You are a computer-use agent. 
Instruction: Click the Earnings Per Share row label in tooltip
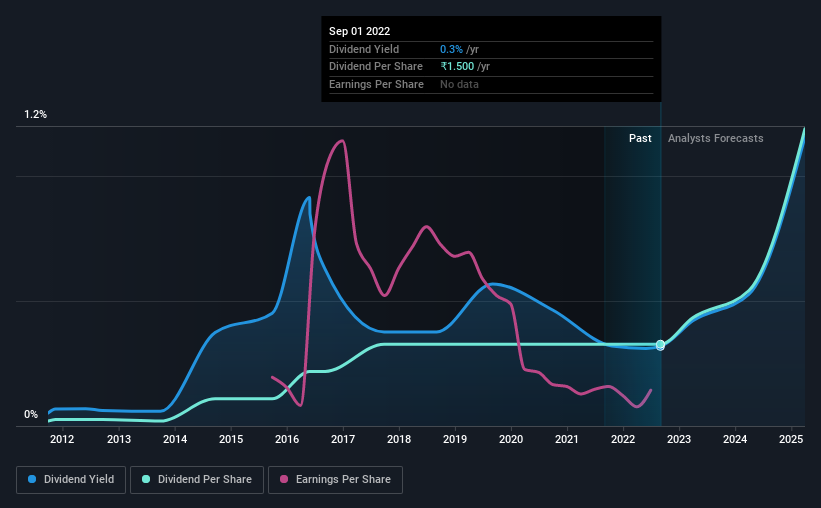376,84
